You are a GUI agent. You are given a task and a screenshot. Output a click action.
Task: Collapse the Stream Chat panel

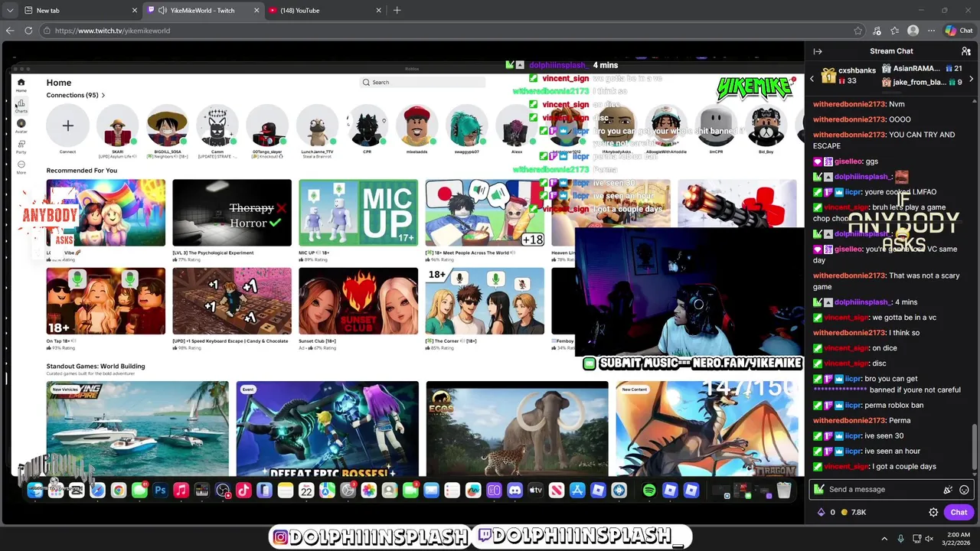tap(818, 51)
